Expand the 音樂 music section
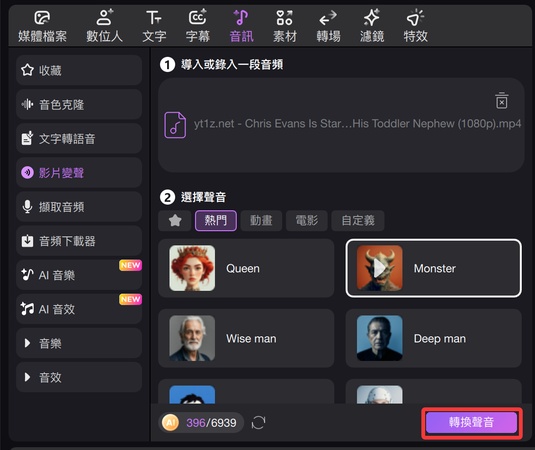Image resolution: width=535 pixels, height=450 pixels. 79,343
